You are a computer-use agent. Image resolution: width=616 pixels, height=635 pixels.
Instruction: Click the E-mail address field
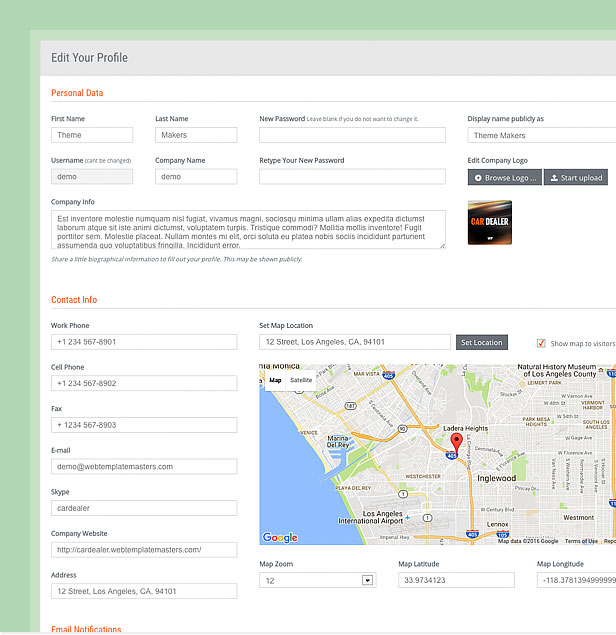pos(144,466)
